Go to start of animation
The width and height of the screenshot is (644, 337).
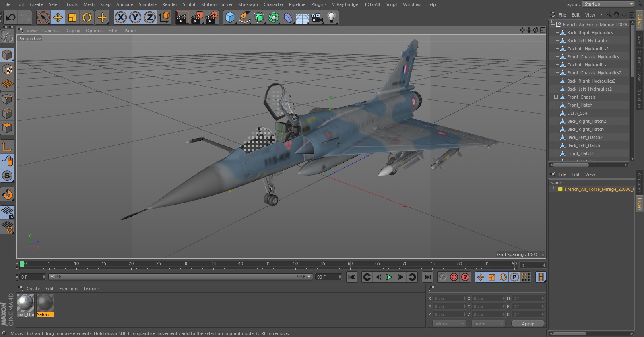(352, 277)
